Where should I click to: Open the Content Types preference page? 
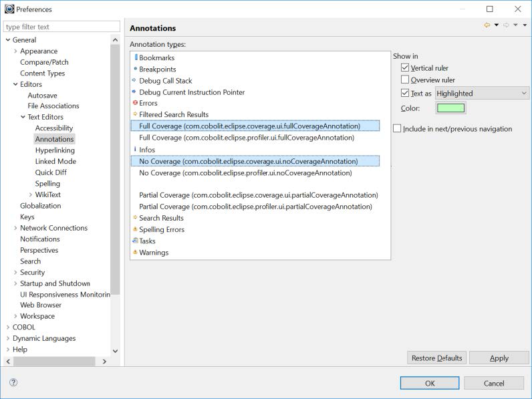pos(42,74)
